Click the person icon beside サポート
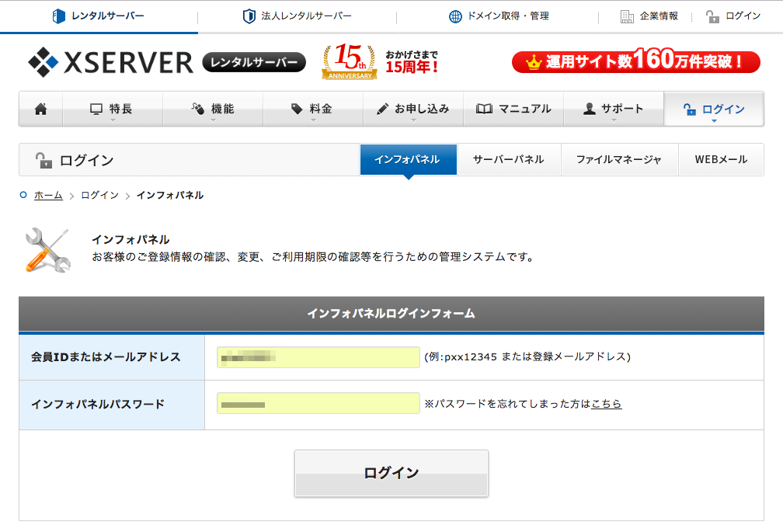This screenshot has width=783, height=532. point(590,109)
